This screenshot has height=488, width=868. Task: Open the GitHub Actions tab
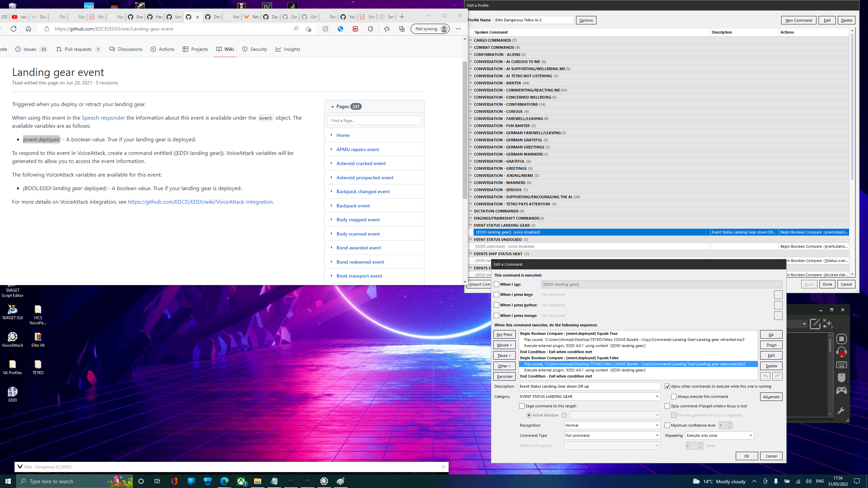[x=162, y=49]
